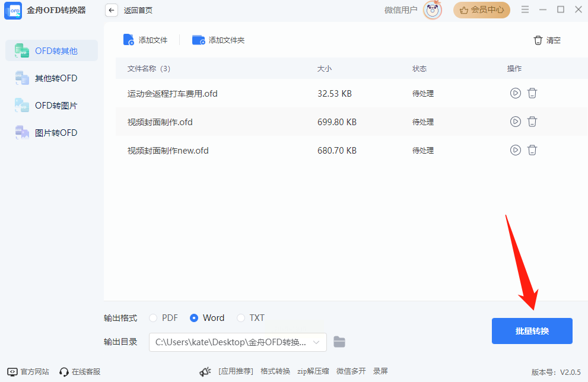Click the back arrow to home
The height and width of the screenshot is (382, 588).
click(x=112, y=11)
